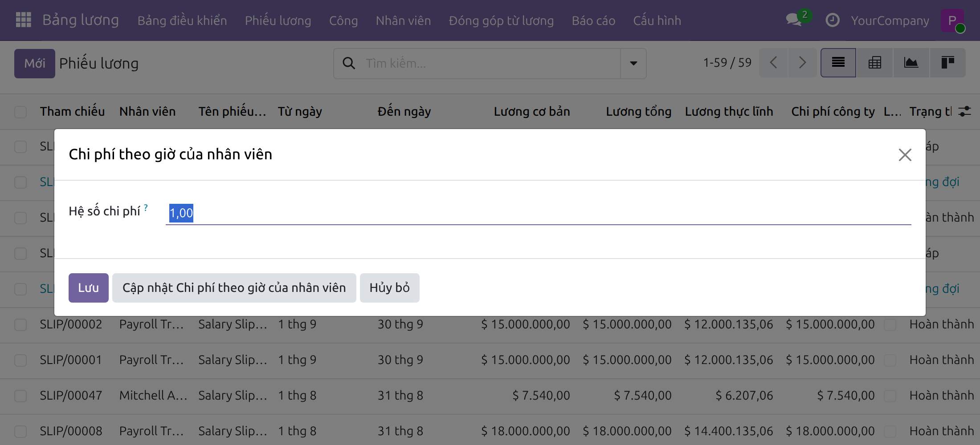Click the YourCompany company switcher
The width and height of the screenshot is (980, 445).
(890, 20)
